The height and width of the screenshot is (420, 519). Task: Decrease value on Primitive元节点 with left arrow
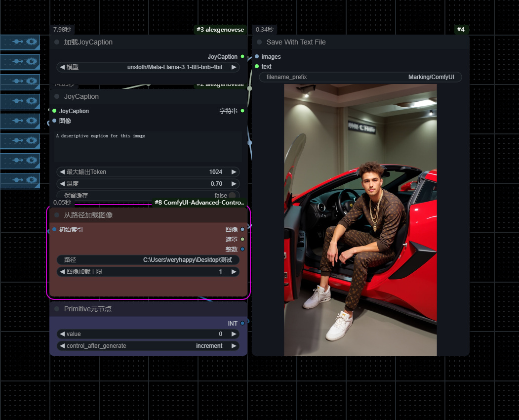tap(62, 334)
